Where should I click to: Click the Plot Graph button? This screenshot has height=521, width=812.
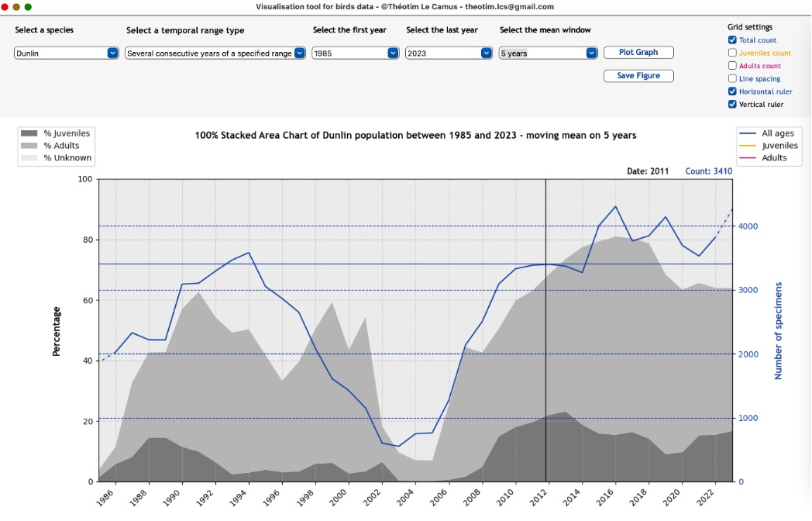[638, 53]
